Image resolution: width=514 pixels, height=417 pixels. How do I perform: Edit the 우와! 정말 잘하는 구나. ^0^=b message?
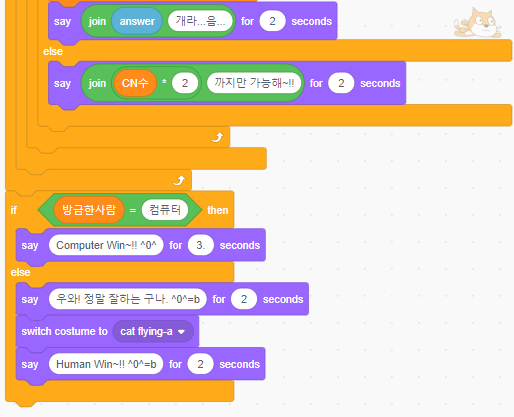(x=128, y=299)
